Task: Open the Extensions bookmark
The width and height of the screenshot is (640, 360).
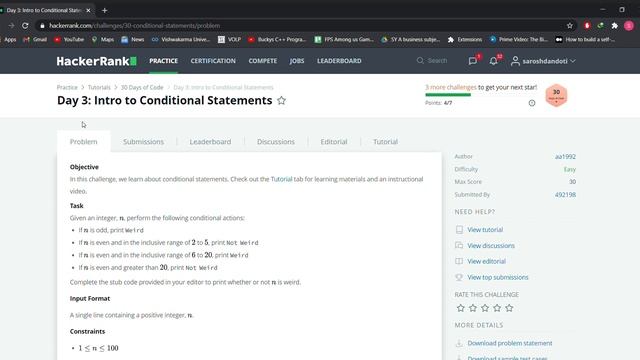Action: click(465, 40)
